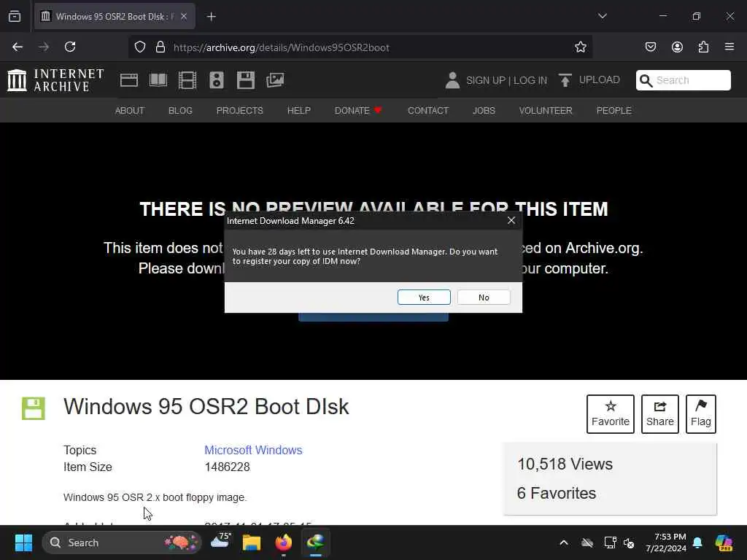Open the Copilot Preview taskbar icon
Screen dimensions: 747x560
(x=724, y=542)
